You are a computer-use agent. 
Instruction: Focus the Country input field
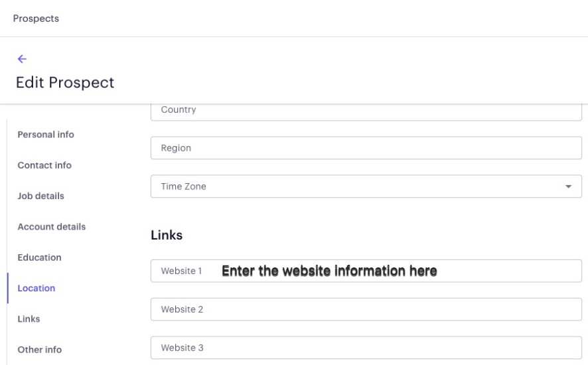366,111
